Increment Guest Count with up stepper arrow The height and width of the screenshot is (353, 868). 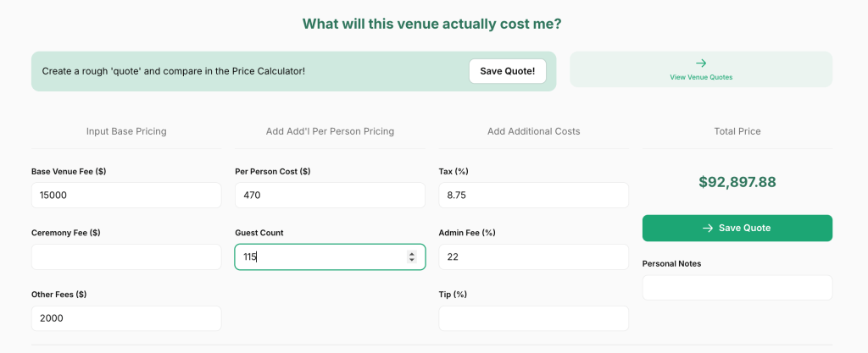click(x=412, y=253)
